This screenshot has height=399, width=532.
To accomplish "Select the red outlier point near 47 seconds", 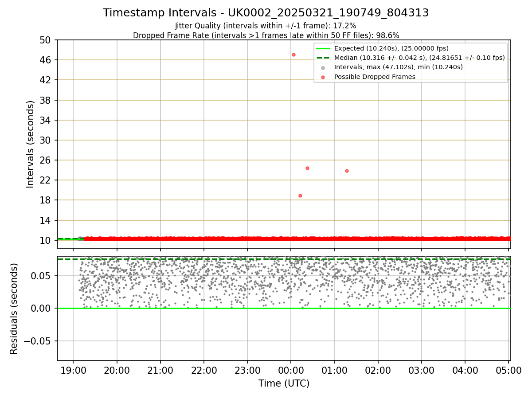I will (x=293, y=55).
